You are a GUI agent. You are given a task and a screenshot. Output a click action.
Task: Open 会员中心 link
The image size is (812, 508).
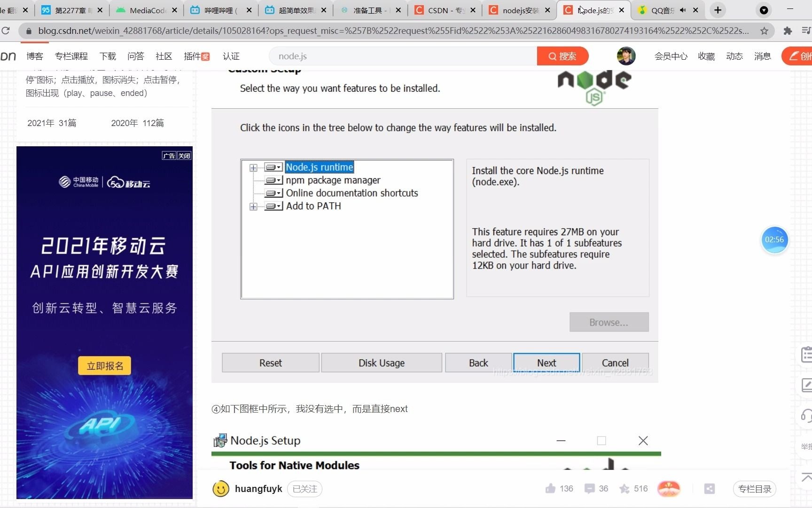pyautogui.click(x=671, y=56)
